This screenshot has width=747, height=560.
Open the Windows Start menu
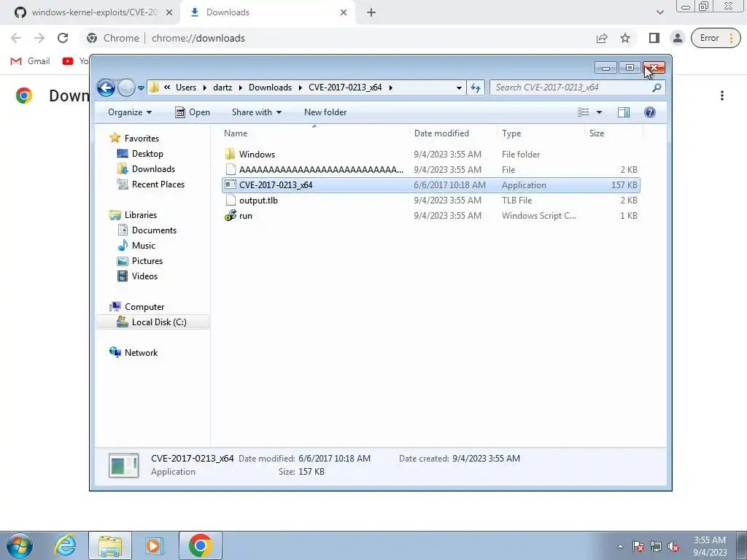pyautogui.click(x=20, y=545)
